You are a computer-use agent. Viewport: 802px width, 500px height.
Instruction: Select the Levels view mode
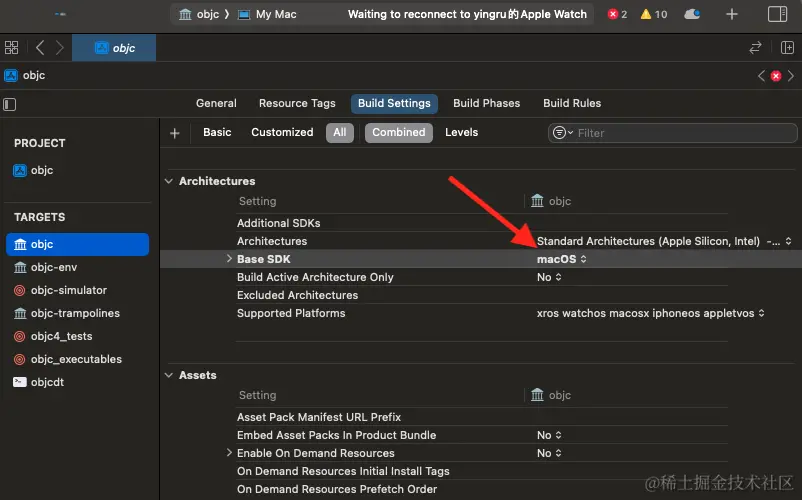tap(461, 132)
